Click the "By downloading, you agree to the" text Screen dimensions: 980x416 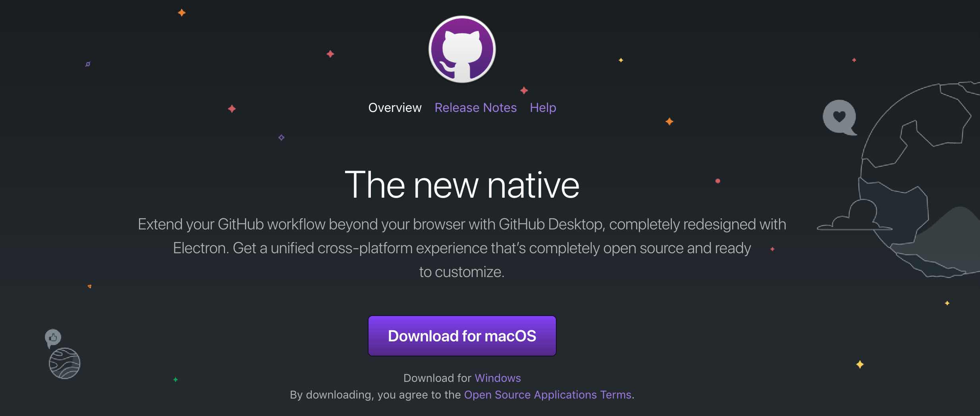[375, 395]
